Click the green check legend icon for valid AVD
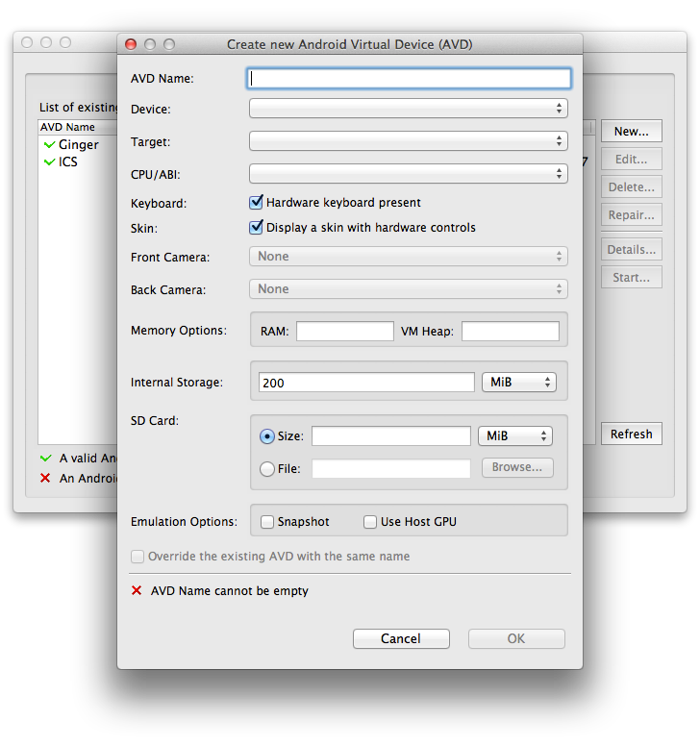The image size is (700, 745). (x=46, y=458)
